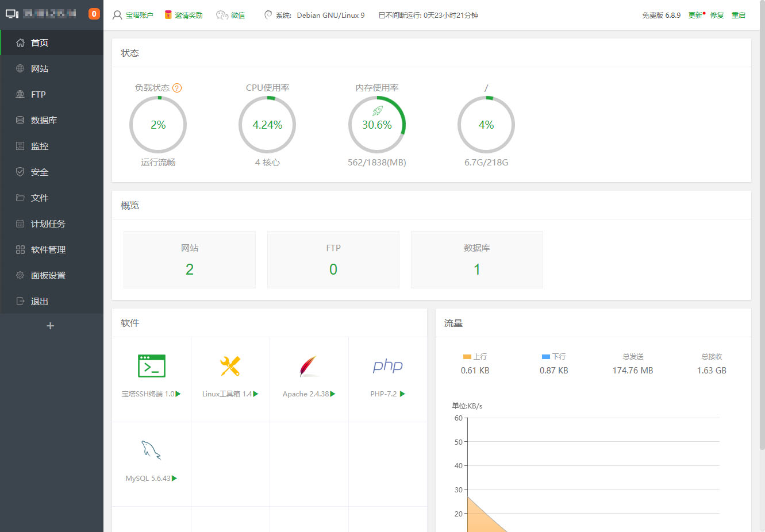Click the load status help question icon

177,88
